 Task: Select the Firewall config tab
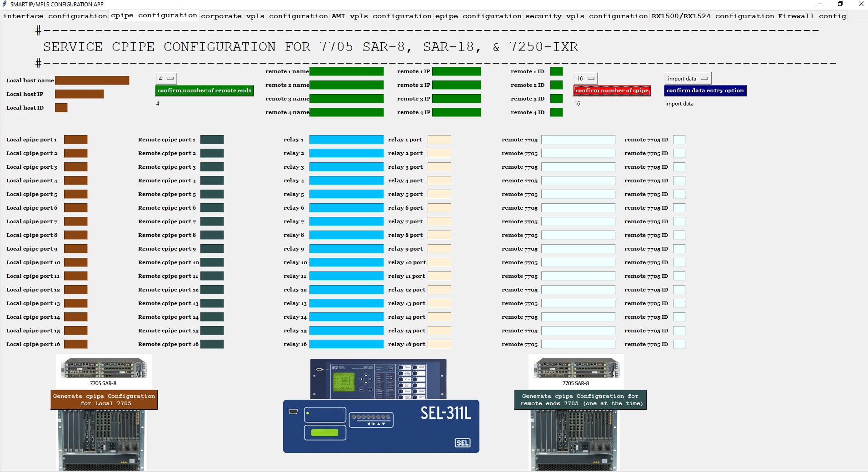click(812, 16)
